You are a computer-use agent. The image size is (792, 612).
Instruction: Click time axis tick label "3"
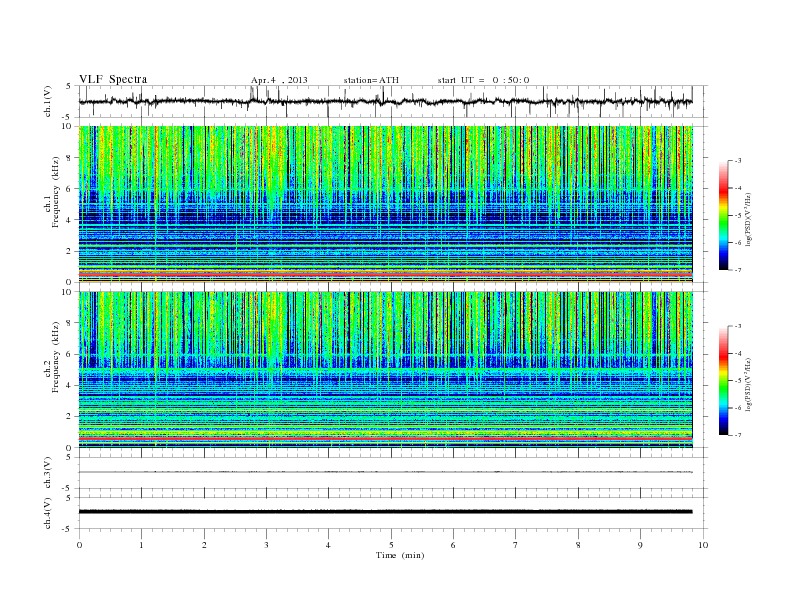(267, 545)
